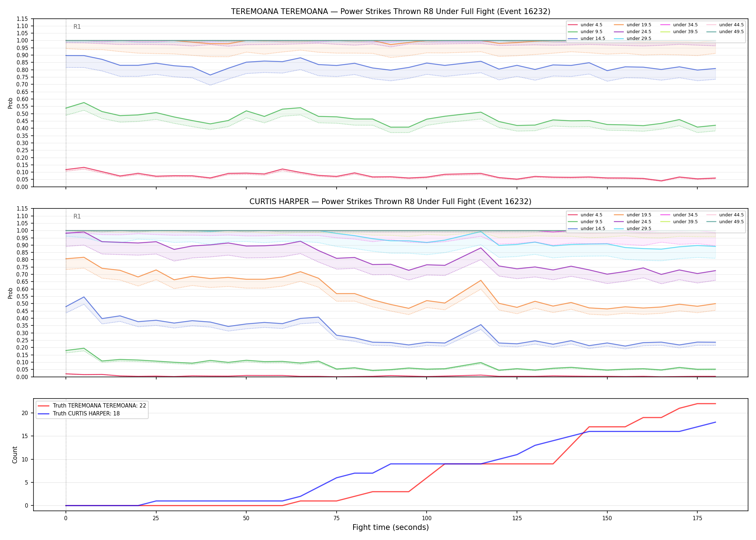The height and width of the screenshot is (540, 756).
Task: Click the '1.15' y-tick of CURTIS HARPER chart
Action: tap(22, 209)
